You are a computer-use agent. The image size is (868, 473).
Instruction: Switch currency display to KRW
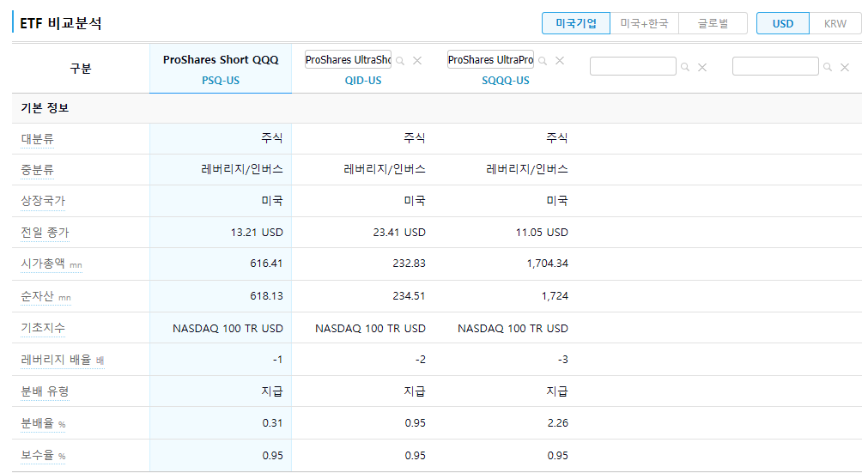[835, 23]
